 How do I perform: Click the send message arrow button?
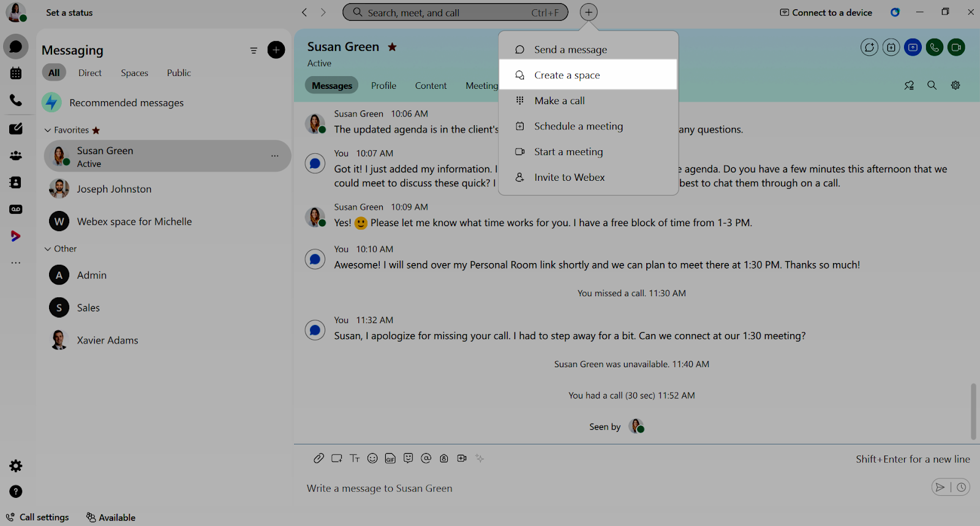(x=940, y=487)
